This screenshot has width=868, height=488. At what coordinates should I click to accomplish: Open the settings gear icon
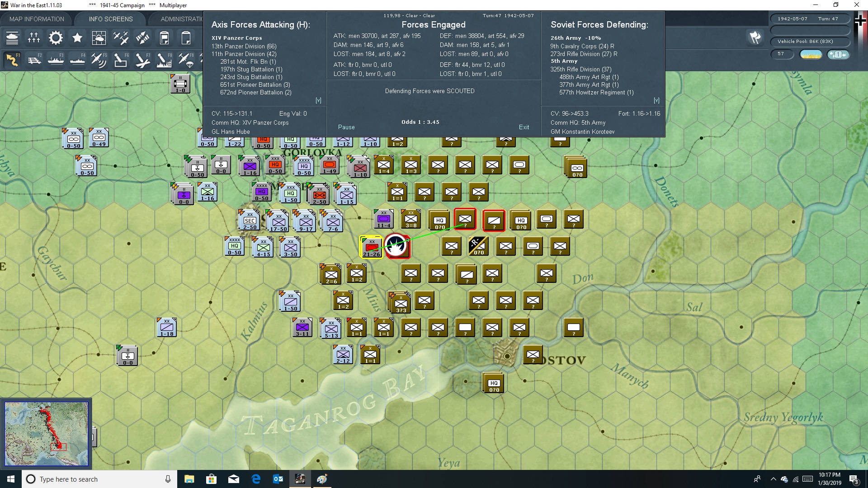click(x=56, y=38)
